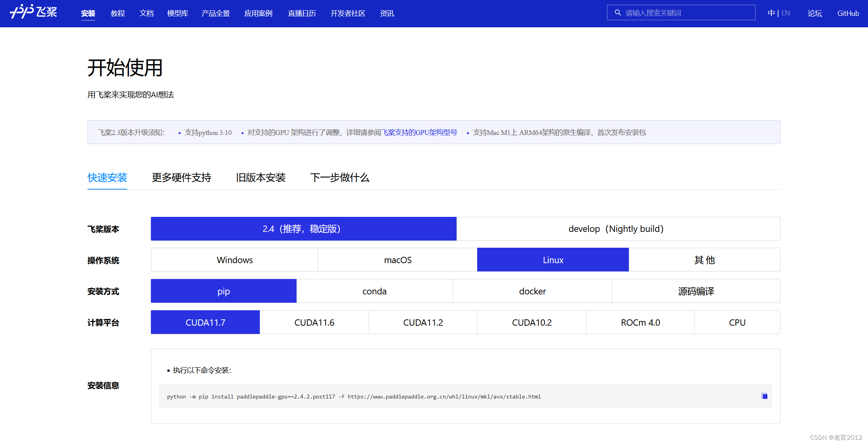Open the 旧版本安装 tab
Viewport: 868px width, 444px height.
261,177
